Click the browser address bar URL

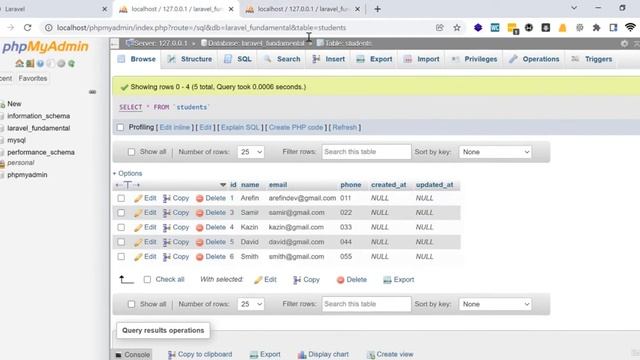point(201,28)
